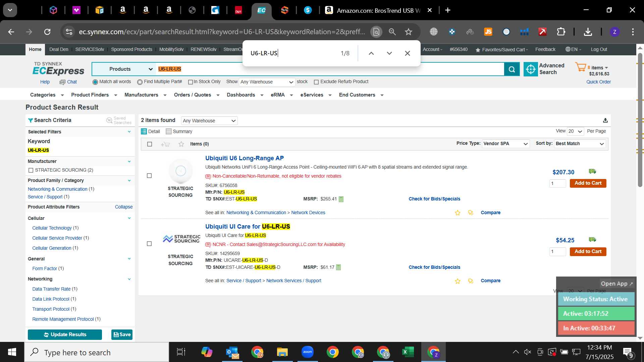644x362 pixels.
Task: Add UI Care item to favorites star
Action: 458,281
